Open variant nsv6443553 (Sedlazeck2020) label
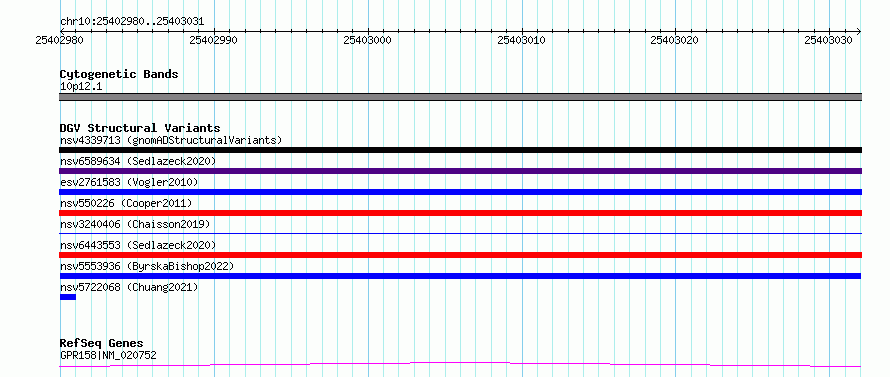The width and height of the screenshot is (890, 377). tap(138, 245)
